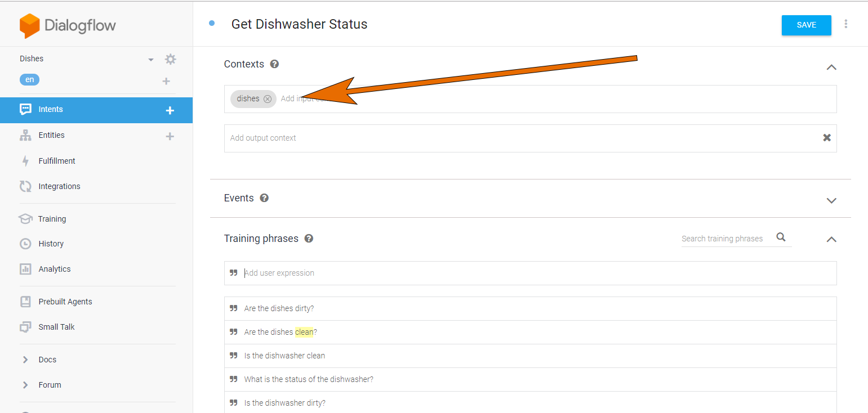Open Events help question mark
This screenshot has width=868, height=413.
[x=264, y=198]
